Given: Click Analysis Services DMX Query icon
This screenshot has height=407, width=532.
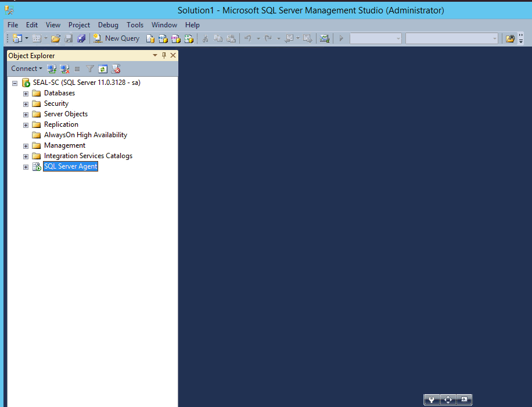Looking at the screenshot, I should (x=176, y=39).
